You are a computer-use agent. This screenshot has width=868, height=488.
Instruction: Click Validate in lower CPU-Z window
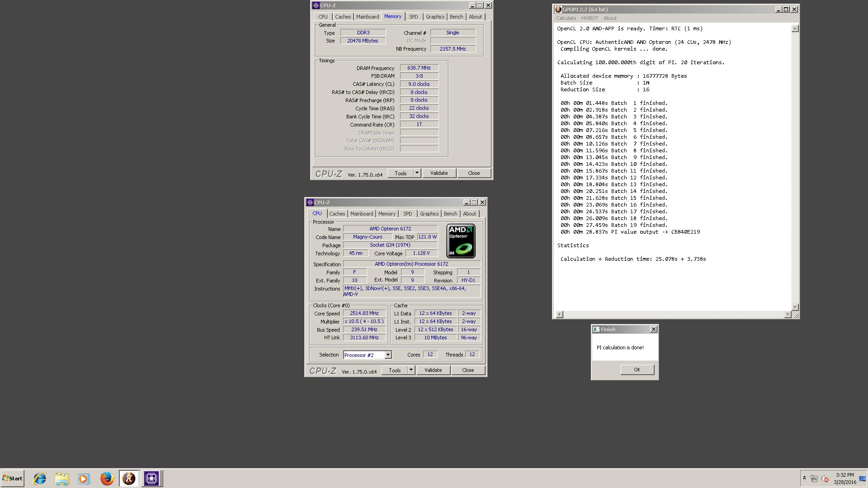tap(433, 371)
